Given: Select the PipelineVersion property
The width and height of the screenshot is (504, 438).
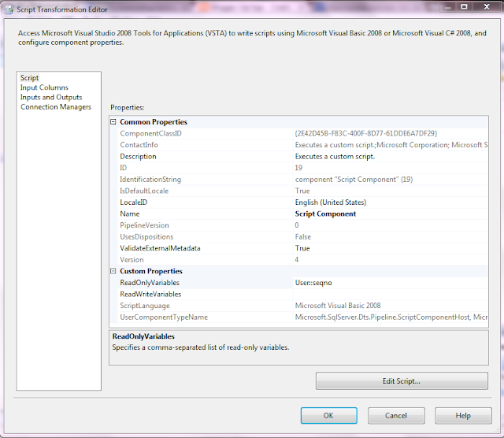Looking at the screenshot, I should coord(144,225).
